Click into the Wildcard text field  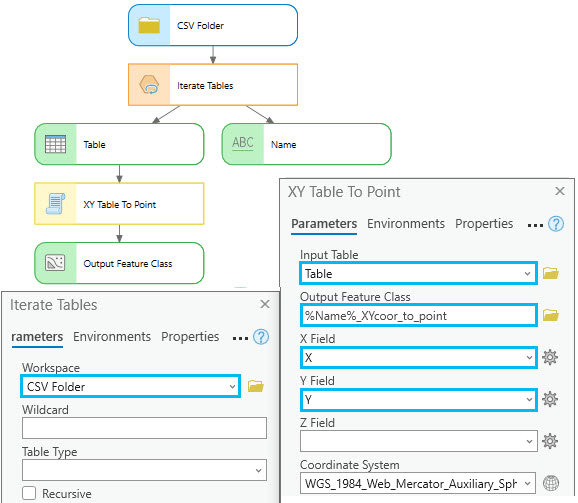144,428
